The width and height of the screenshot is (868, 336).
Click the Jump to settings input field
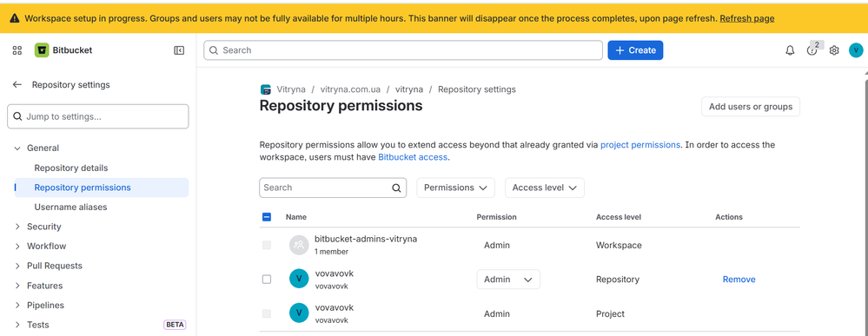(x=98, y=117)
